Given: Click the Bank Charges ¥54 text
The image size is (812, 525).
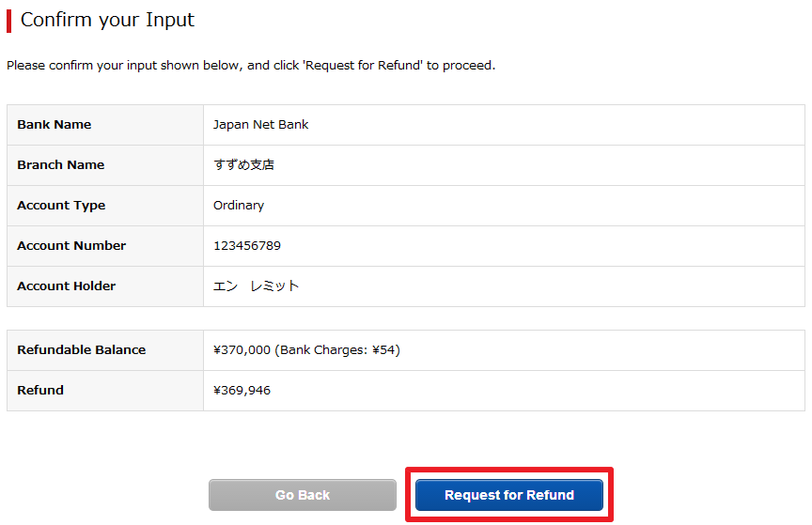Looking at the screenshot, I should 337,350.
